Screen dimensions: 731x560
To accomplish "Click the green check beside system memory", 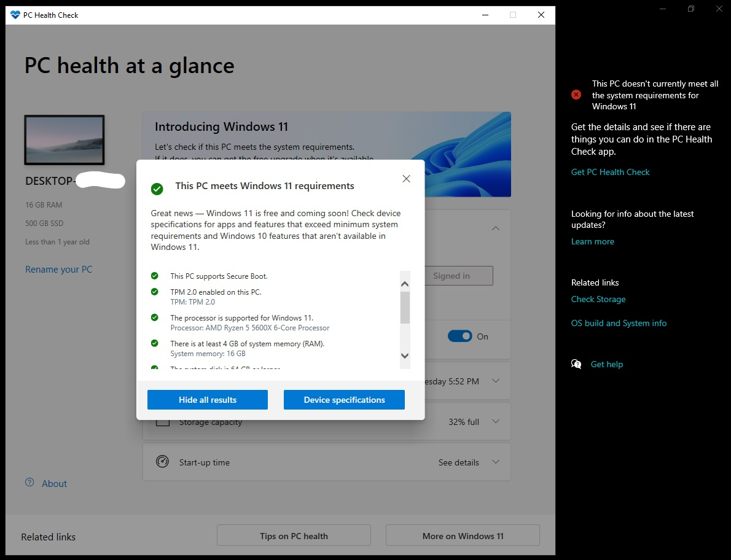I will [155, 343].
